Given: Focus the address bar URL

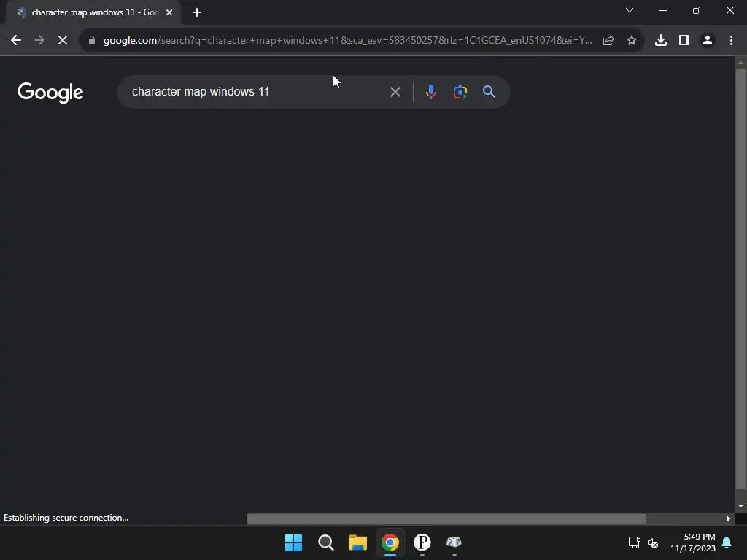Looking at the screenshot, I should click(348, 41).
